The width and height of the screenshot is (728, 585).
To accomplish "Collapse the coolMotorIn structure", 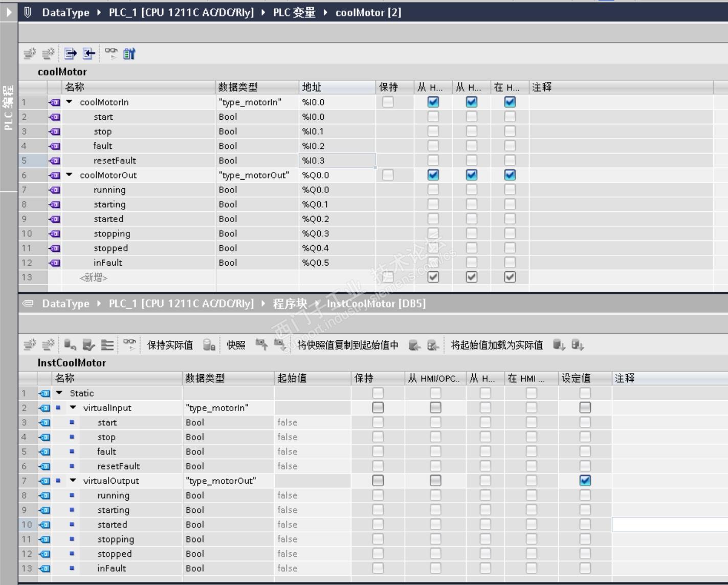I will tap(70, 102).
